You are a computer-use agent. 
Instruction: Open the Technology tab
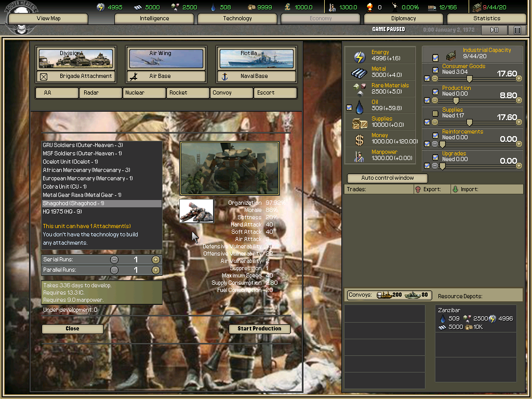(x=237, y=19)
